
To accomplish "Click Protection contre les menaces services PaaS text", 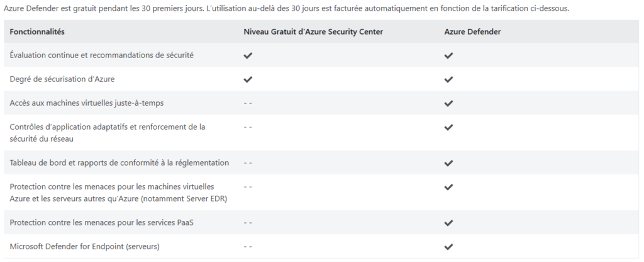I will click(101, 222).
